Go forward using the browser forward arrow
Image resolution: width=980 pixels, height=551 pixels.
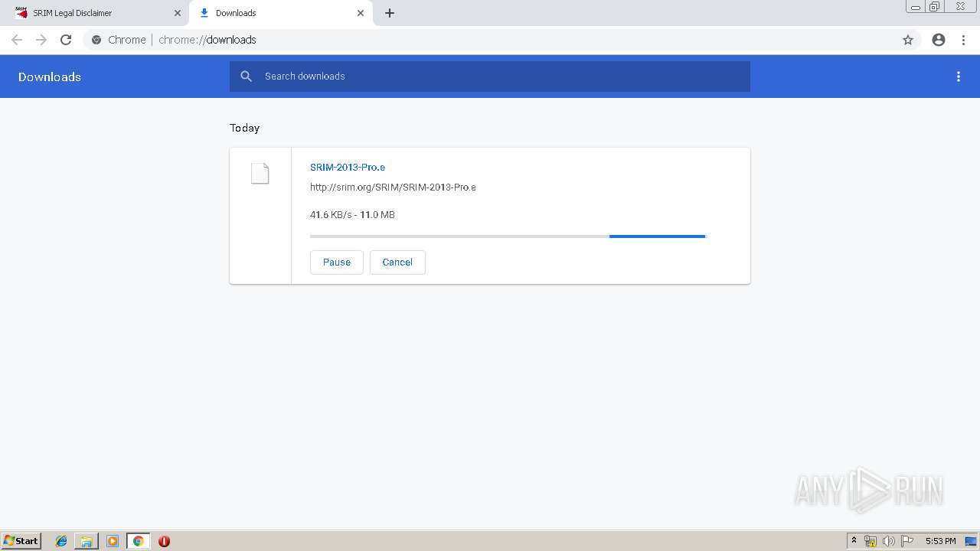41,40
